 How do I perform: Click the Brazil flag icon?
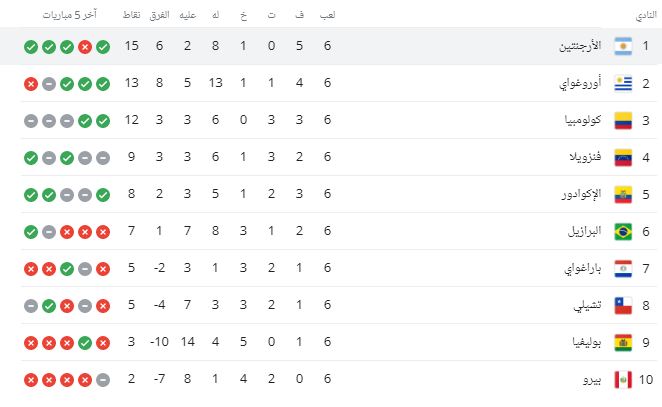coord(623,232)
